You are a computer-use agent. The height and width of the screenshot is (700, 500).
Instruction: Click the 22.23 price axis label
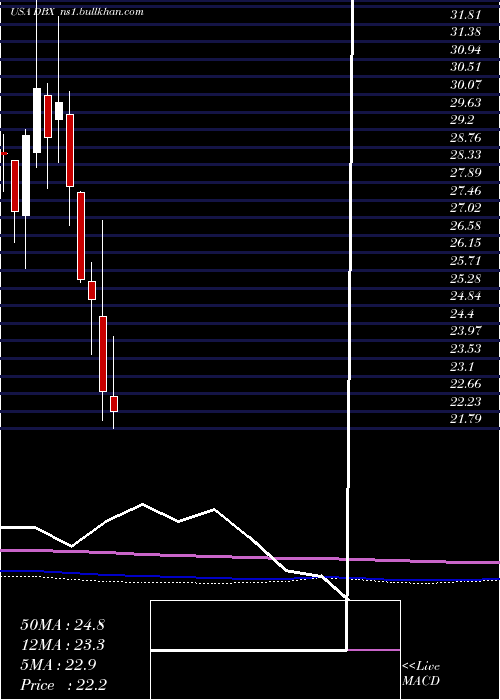point(466,401)
